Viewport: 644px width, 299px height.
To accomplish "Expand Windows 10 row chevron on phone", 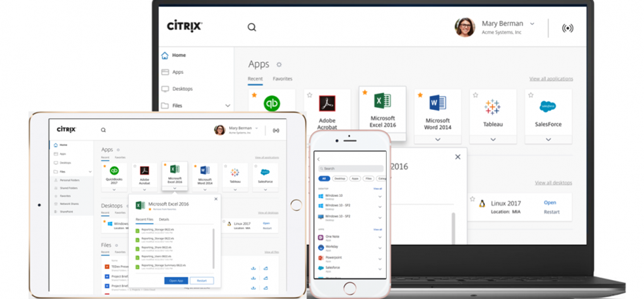I will pos(380,197).
